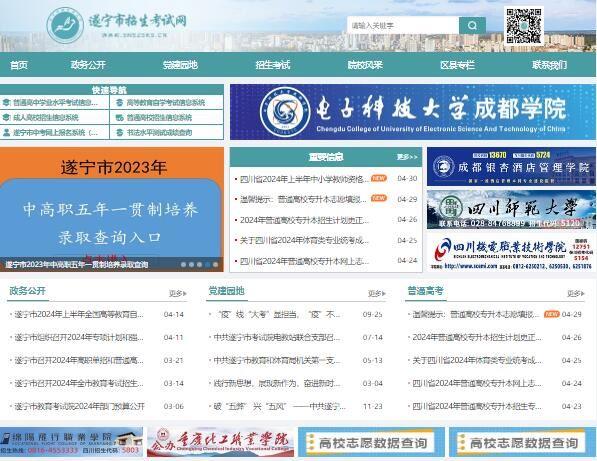
Task: Open 2024年普通高校专升本招生计划更正 under 普通高考
Action: tap(477, 337)
